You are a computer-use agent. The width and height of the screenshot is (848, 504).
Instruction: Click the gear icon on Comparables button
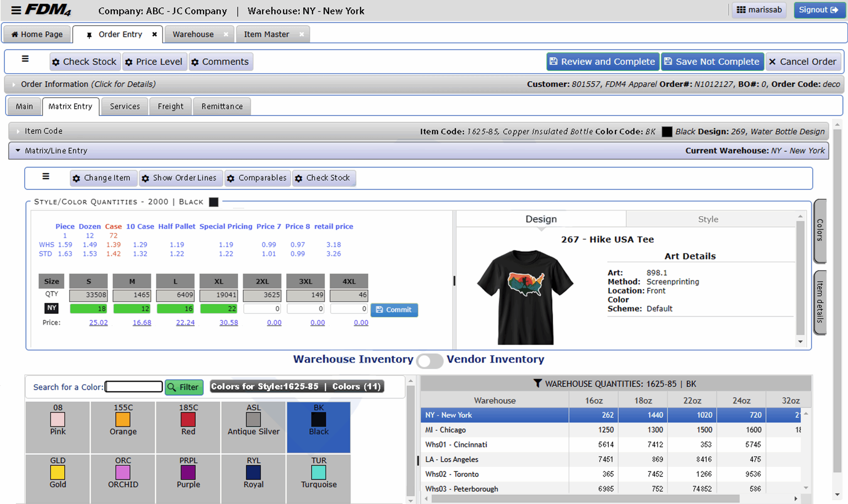(231, 178)
